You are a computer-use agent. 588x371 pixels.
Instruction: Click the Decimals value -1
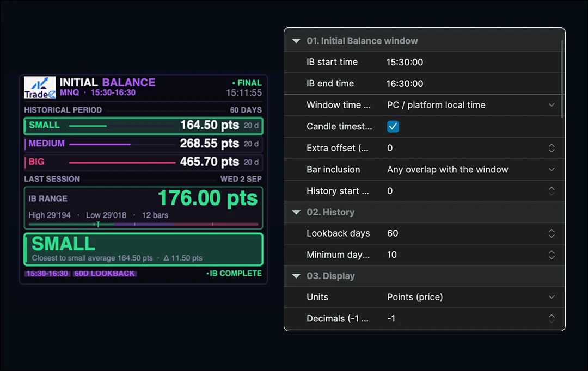pyautogui.click(x=391, y=319)
